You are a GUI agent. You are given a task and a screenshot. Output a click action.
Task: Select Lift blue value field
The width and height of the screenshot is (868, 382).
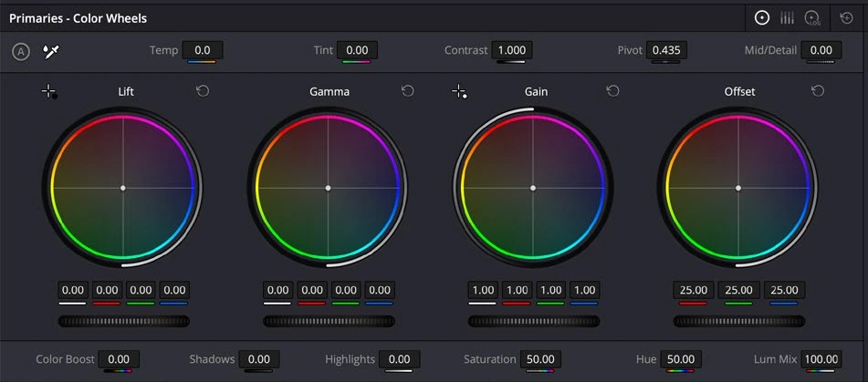point(175,290)
